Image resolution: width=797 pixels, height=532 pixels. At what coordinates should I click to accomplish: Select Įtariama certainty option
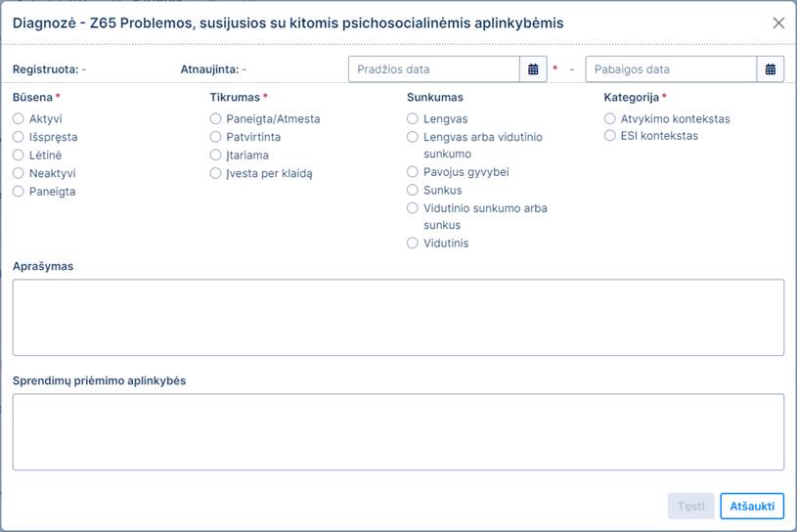pyautogui.click(x=216, y=155)
